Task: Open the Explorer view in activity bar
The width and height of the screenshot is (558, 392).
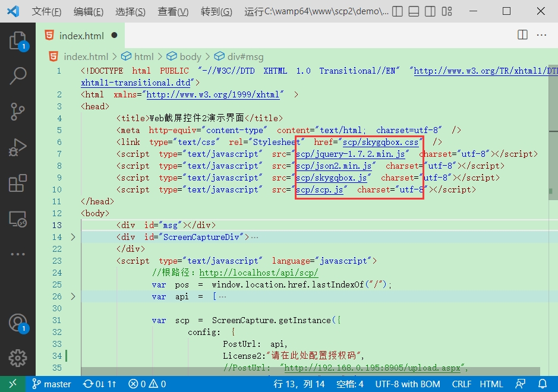Action: pyautogui.click(x=18, y=40)
